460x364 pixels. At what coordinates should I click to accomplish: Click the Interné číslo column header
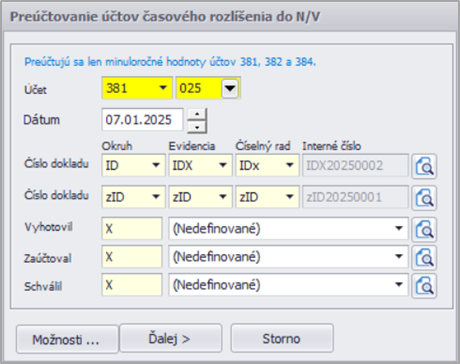pos(332,146)
